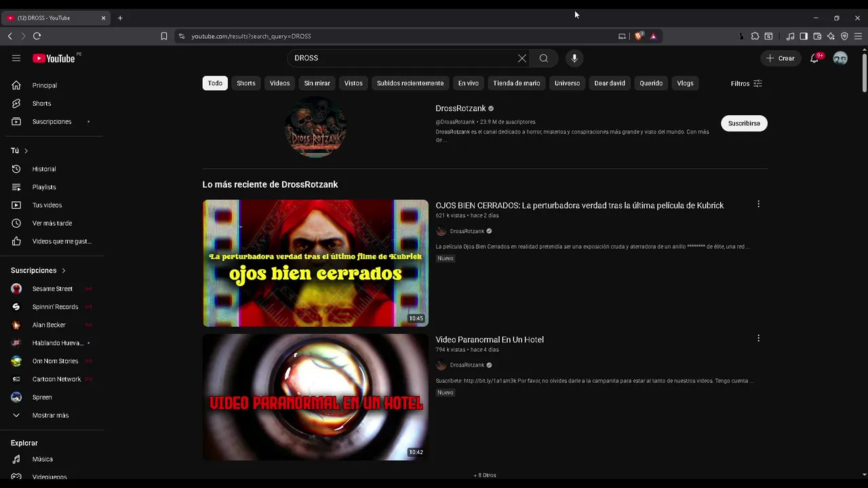The image size is (868, 488).
Task: Select Tienda de mario chip
Action: pyautogui.click(x=517, y=83)
